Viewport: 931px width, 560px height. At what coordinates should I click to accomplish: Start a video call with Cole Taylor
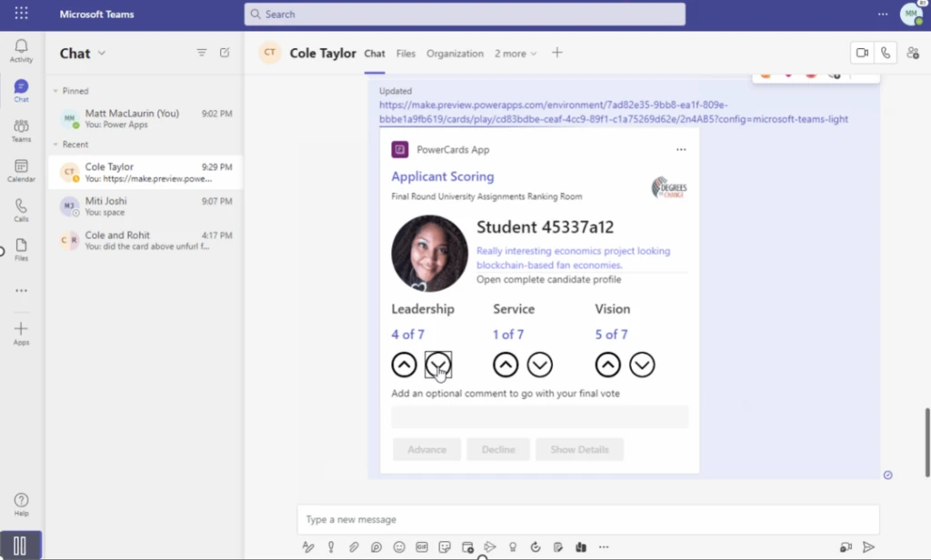tap(862, 53)
